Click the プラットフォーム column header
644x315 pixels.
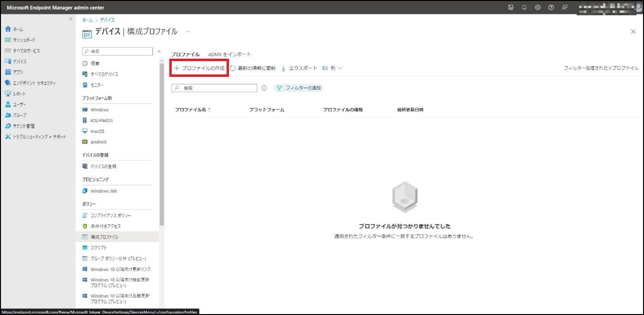267,110
